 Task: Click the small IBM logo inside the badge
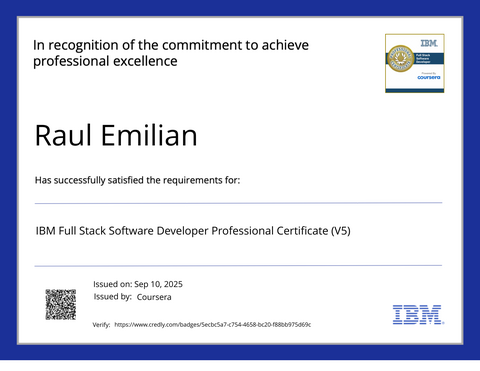click(429, 43)
